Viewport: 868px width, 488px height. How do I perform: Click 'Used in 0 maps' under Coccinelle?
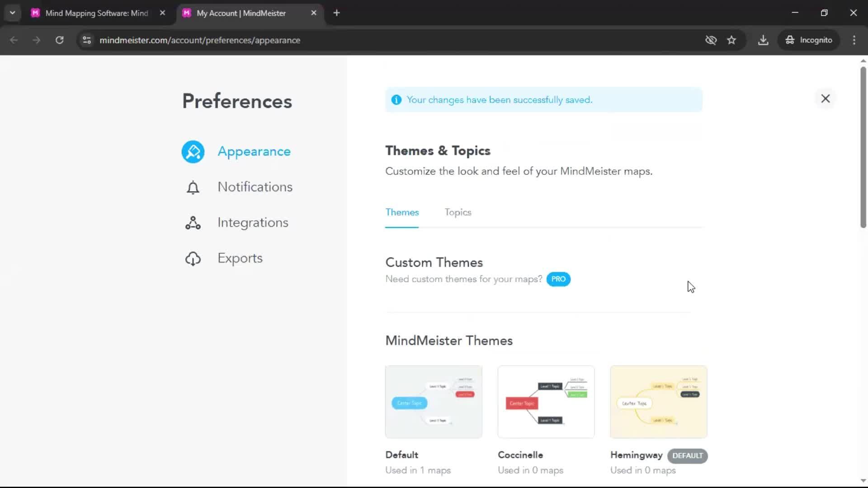coord(530,470)
